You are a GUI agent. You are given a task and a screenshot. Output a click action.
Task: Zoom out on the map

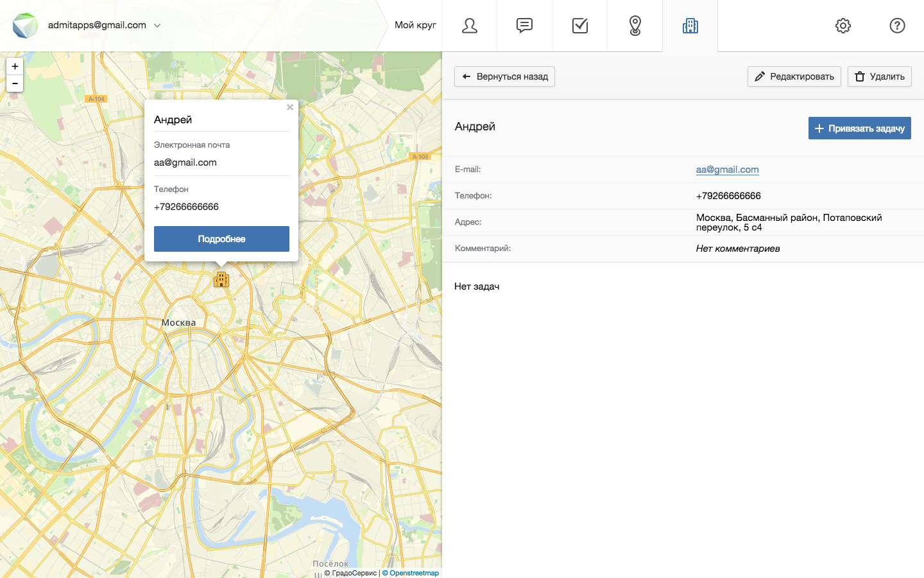15,83
